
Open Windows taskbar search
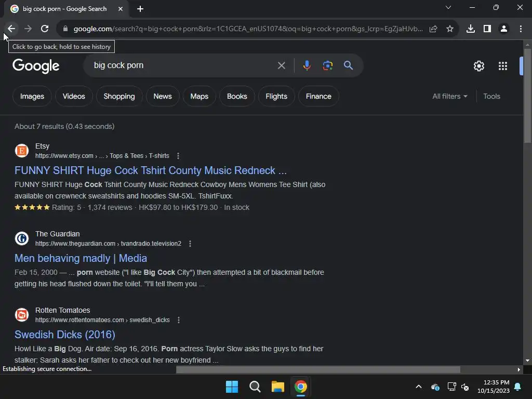coord(255,387)
